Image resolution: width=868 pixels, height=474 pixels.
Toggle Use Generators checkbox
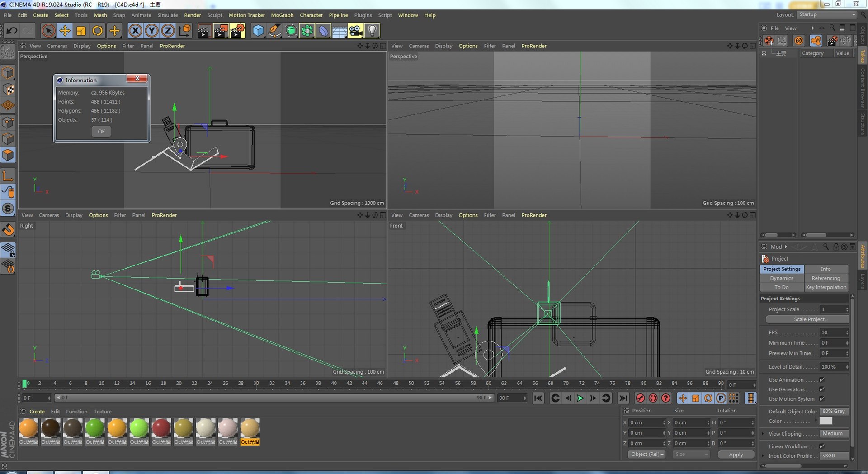[x=822, y=389]
